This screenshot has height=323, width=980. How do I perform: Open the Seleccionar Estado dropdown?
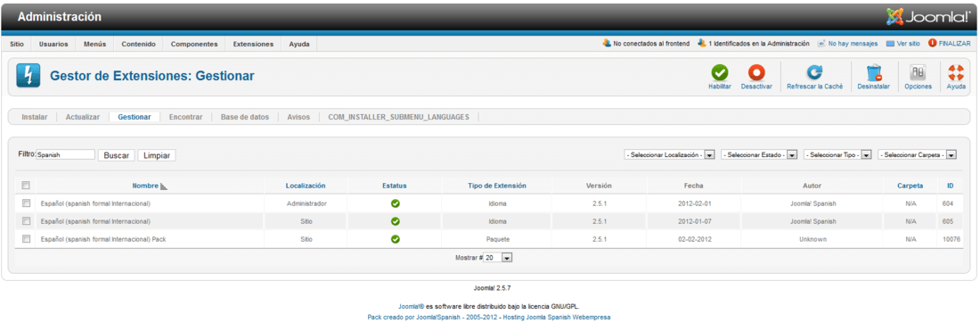point(759,154)
